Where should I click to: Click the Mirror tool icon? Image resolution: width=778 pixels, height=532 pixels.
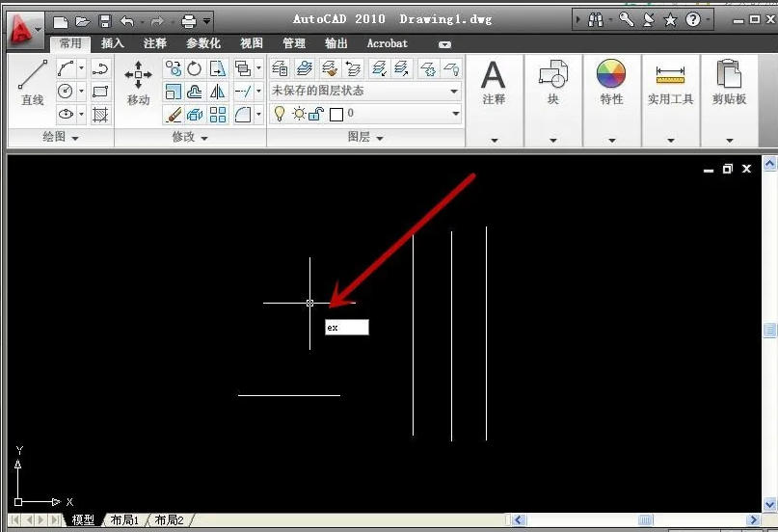tap(218, 92)
